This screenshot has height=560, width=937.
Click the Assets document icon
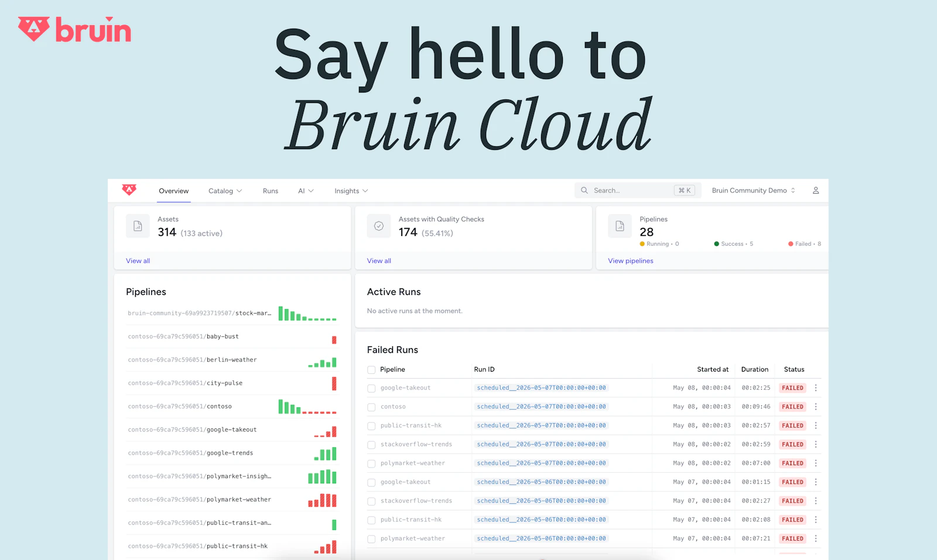138,226
